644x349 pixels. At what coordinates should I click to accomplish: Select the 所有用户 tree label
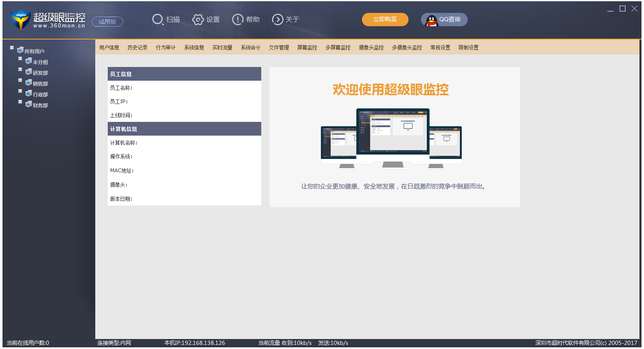tap(35, 52)
